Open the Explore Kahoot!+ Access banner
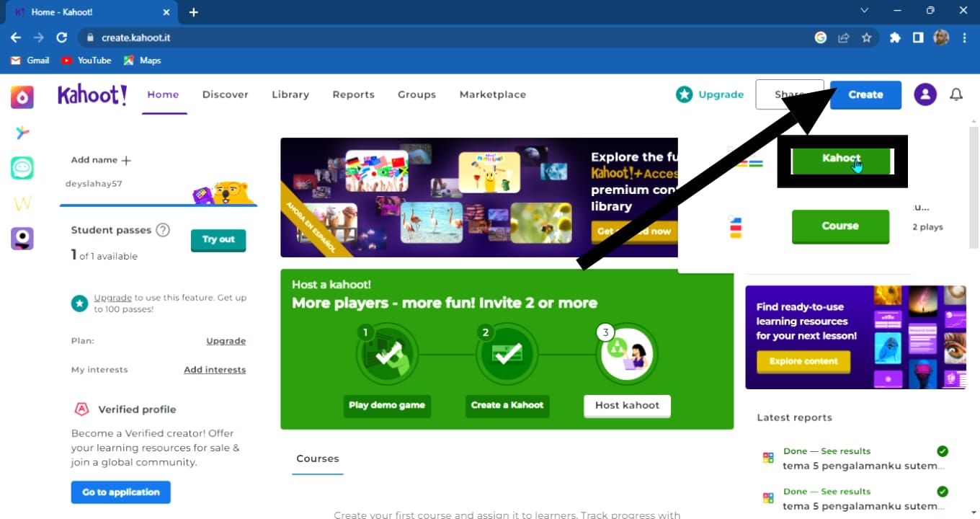This screenshot has width=980, height=519. click(x=479, y=198)
